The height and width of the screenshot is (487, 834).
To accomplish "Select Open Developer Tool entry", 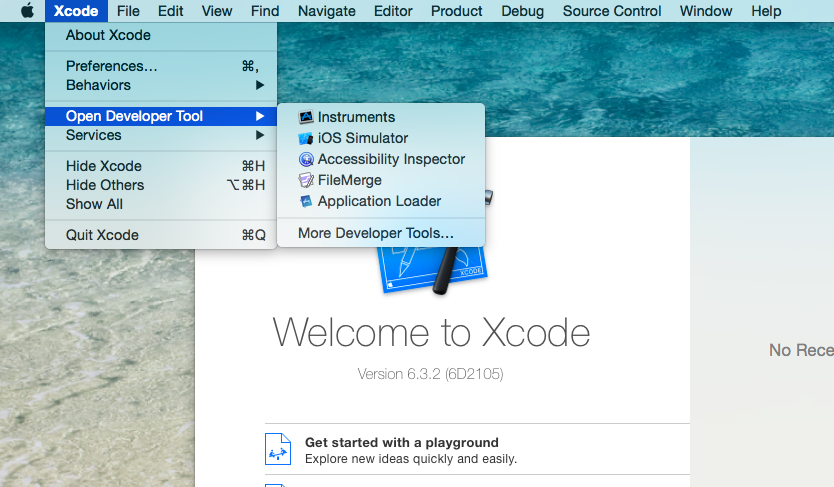I will (x=161, y=116).
